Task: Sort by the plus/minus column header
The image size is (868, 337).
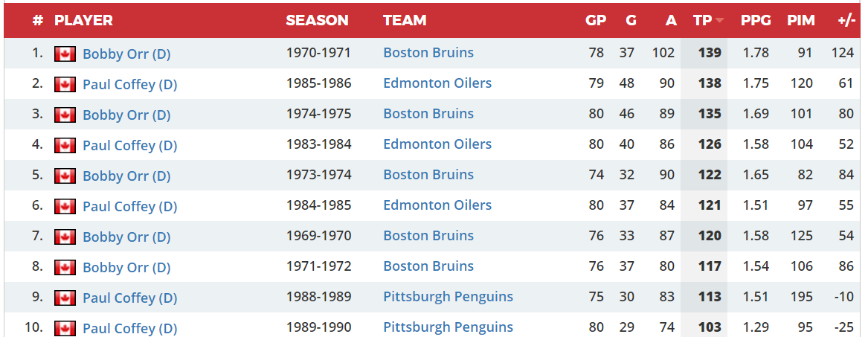Action: point(847,21)
